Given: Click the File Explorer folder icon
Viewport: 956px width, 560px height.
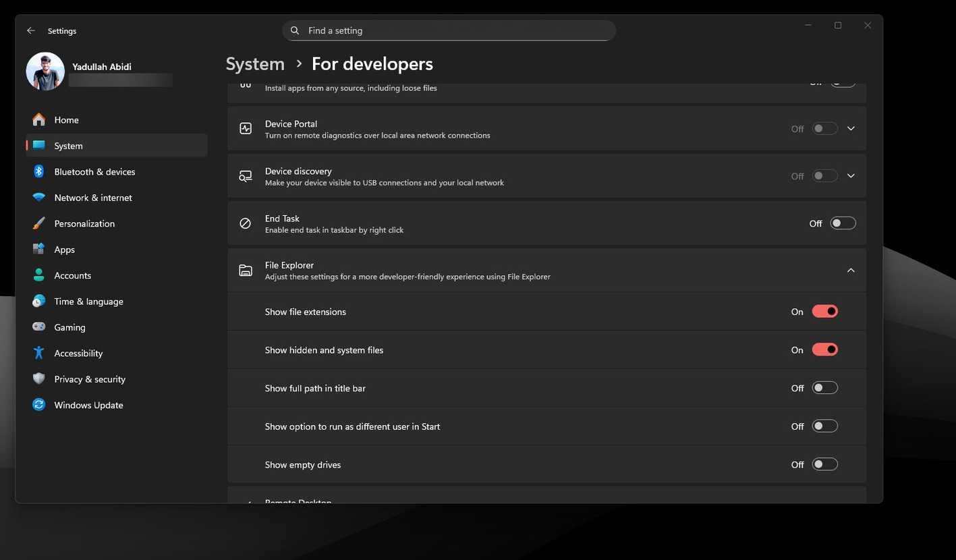Looking at the screenshot, I should click(x=246, y=271).
